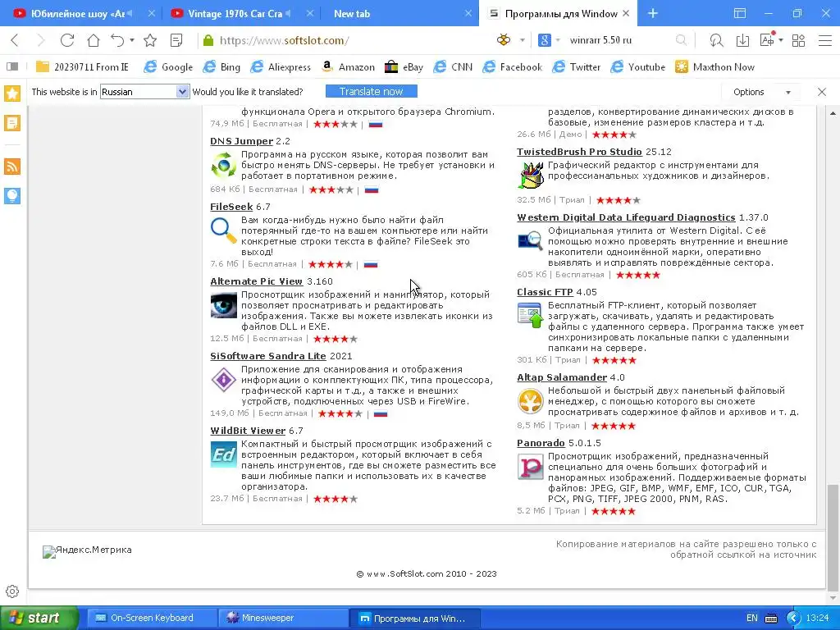Click the Maxthon bee extension icon
Image resolution: width=840 pixels, height=630 pixels.
(x=504, y=39)
